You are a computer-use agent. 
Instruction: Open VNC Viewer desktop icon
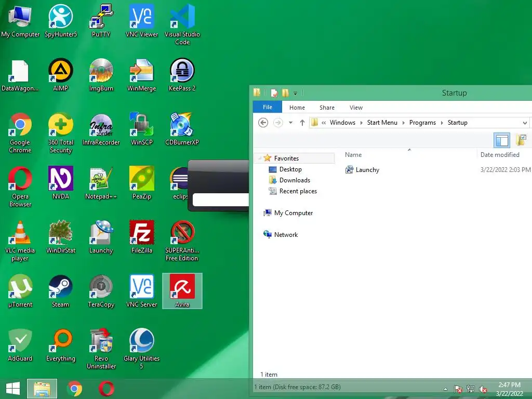[x=141, y=20]
